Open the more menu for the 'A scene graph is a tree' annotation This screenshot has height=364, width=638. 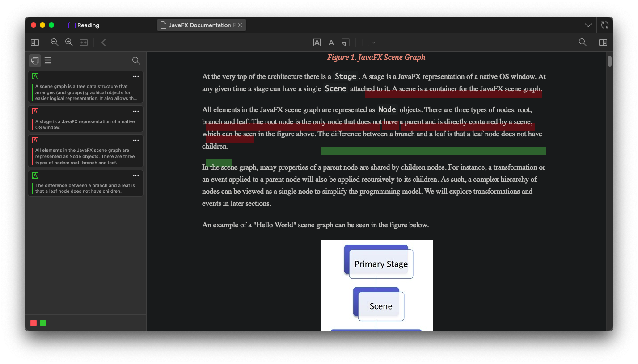pyautogui.click(x=136, y=76)
